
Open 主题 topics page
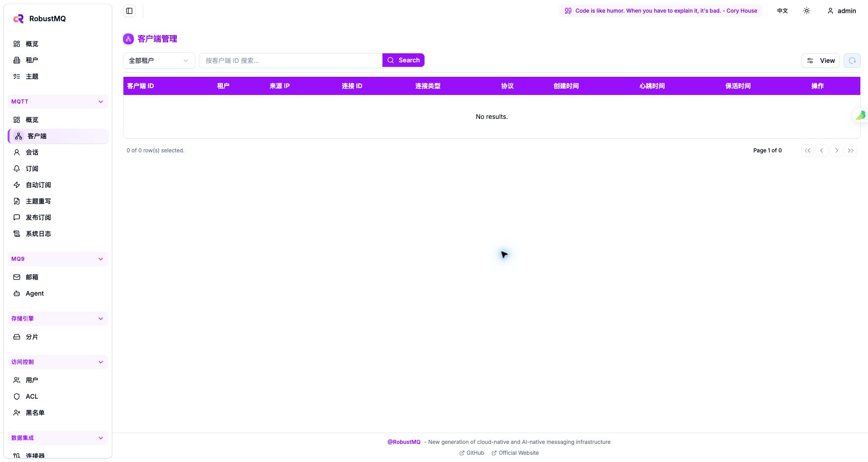58,76
